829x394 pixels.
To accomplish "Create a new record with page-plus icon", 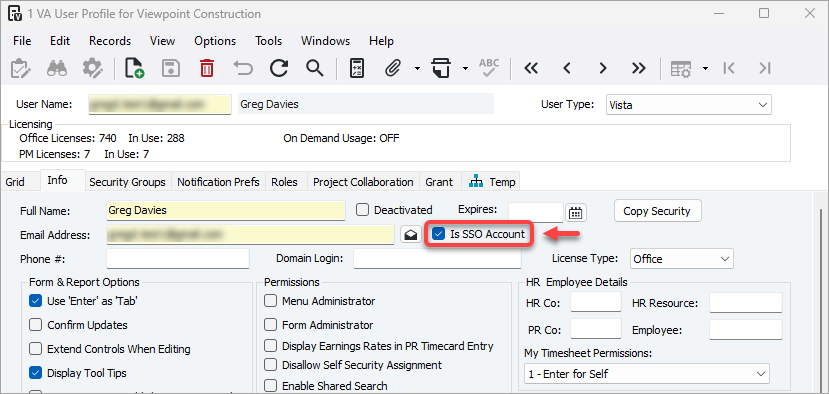I will click(x=134, y=68).
